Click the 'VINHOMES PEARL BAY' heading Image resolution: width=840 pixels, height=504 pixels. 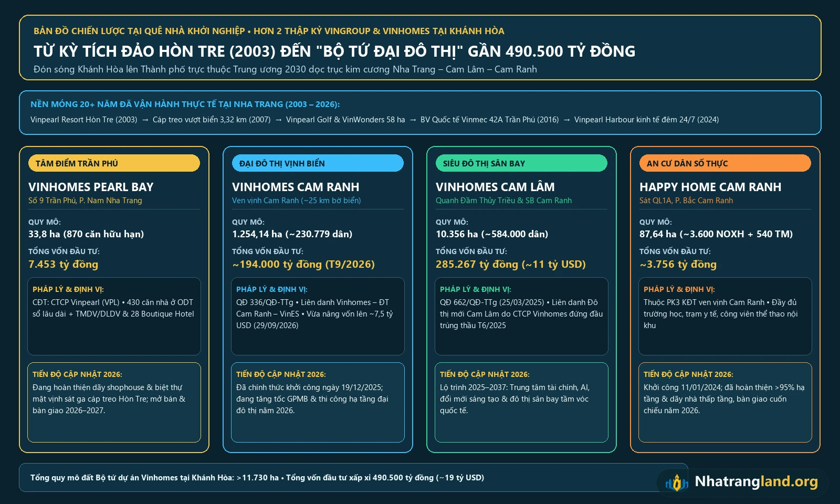click(91, 187)
